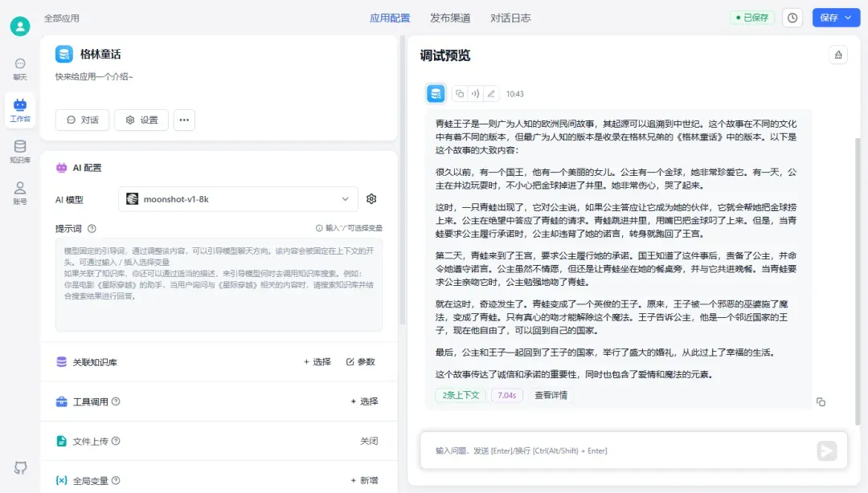Click the 快来给应用一个介绍~ description text
868x493 pixels.
[94, 77]
